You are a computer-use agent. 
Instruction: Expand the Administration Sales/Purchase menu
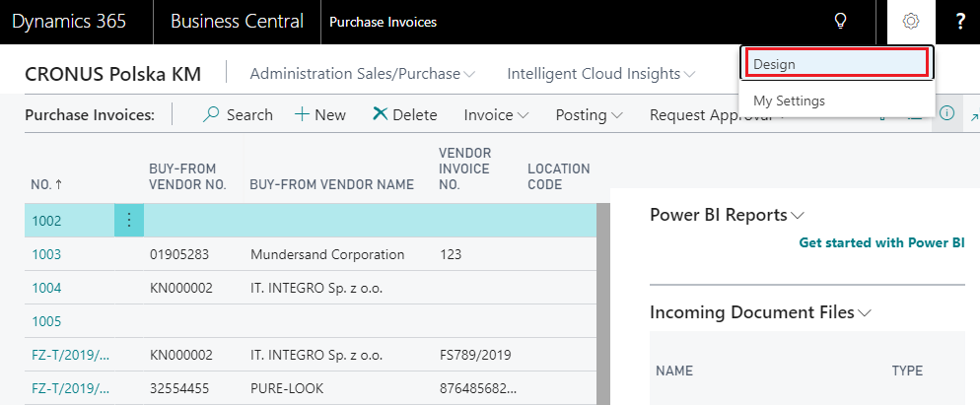(363, 74)
